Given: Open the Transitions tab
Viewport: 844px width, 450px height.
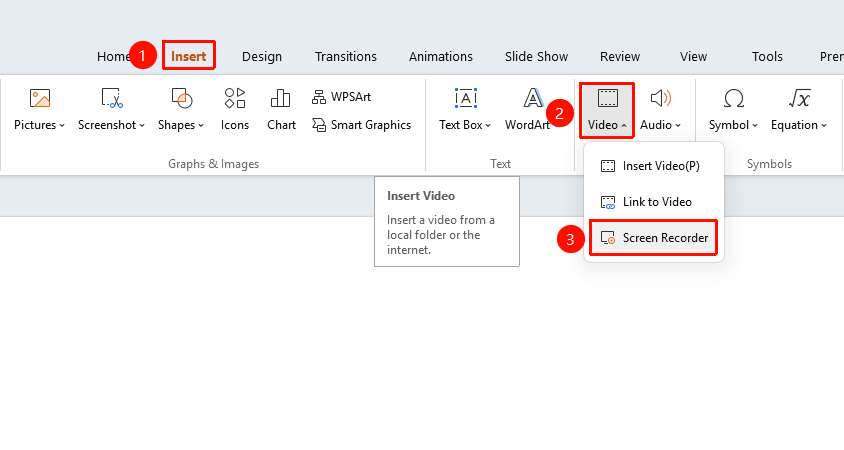Looking at the screenshot, I should (x=346, y=57).
